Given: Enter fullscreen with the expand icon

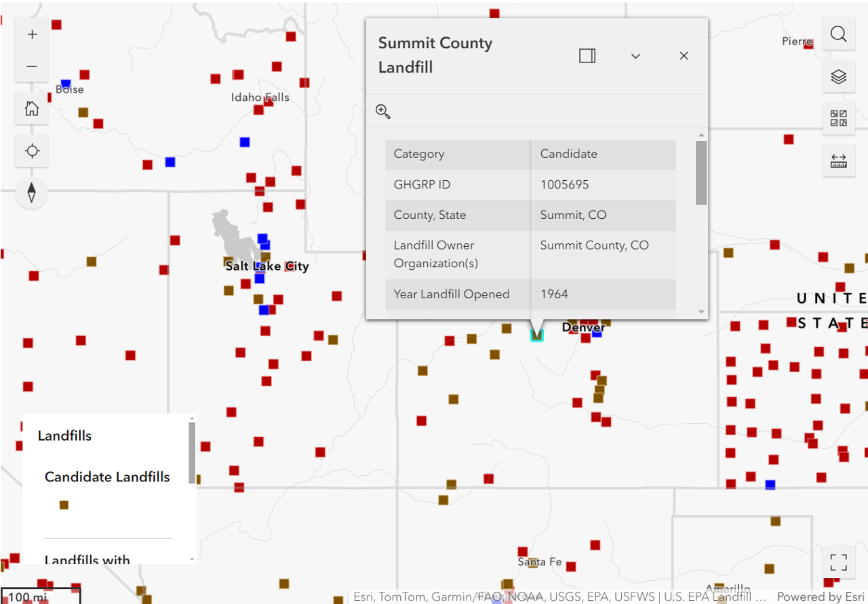Looking at the screenshot, I should coord(838,562).
